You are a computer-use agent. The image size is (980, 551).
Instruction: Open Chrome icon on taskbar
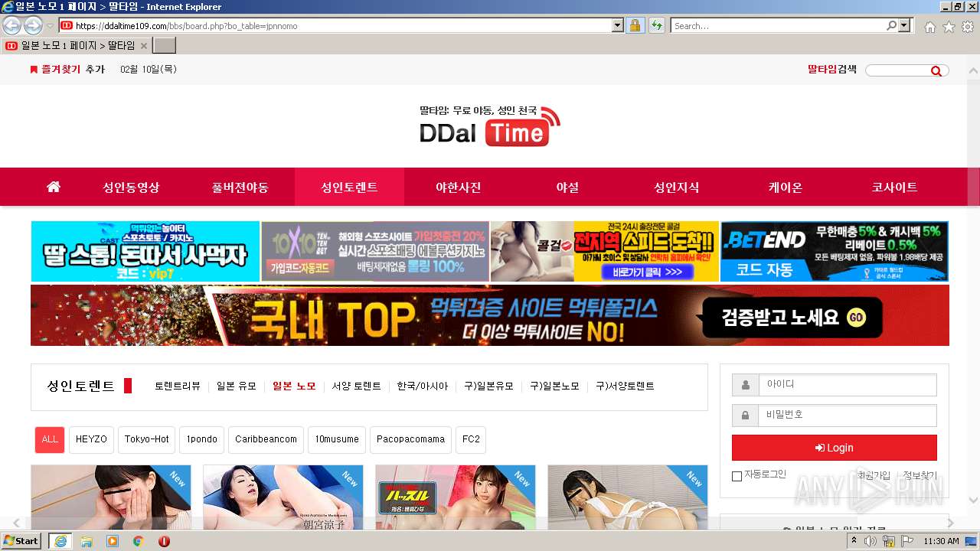click(139, 541)
